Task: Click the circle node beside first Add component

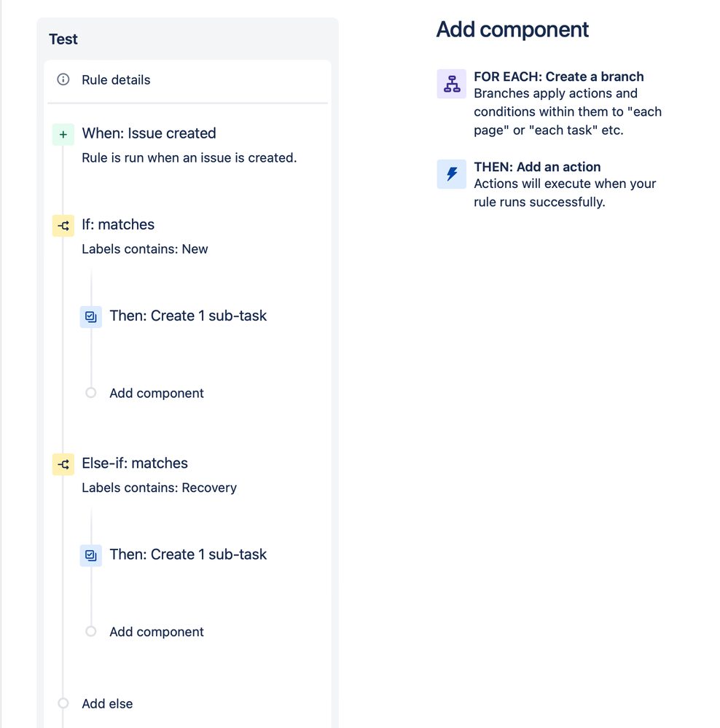Action: coord(90,393)
